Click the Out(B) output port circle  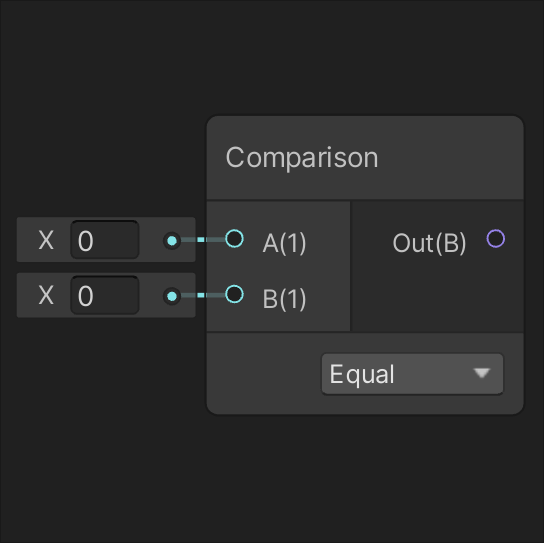495,239
